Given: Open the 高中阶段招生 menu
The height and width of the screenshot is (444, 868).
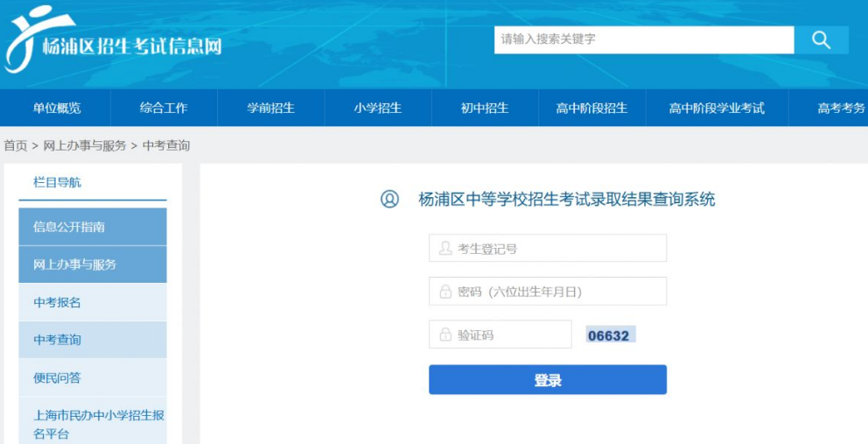Looking at the screenshot, I should (591, 108).
